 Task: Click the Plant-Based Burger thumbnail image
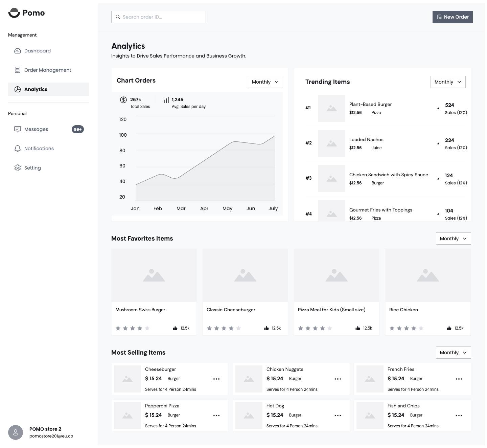point(332,108)
